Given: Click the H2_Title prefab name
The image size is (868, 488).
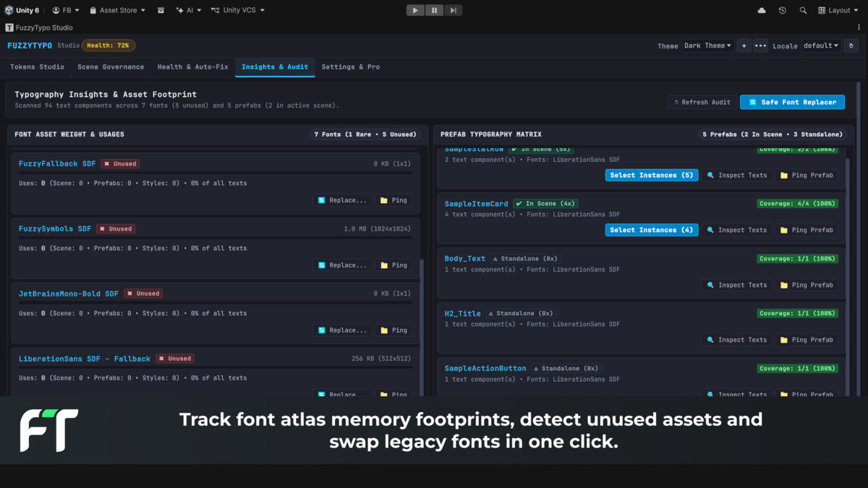Looking at the screenshot, I should (463, 313).
